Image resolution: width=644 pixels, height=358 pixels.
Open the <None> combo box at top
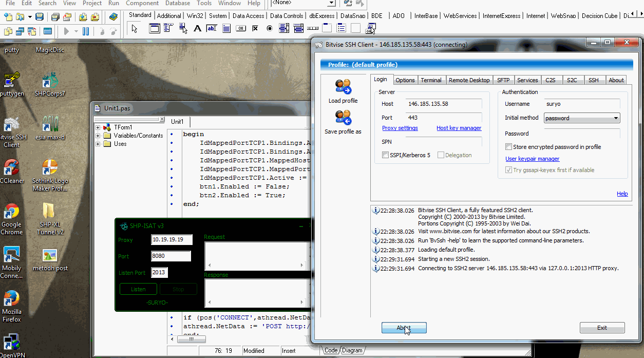303,3
